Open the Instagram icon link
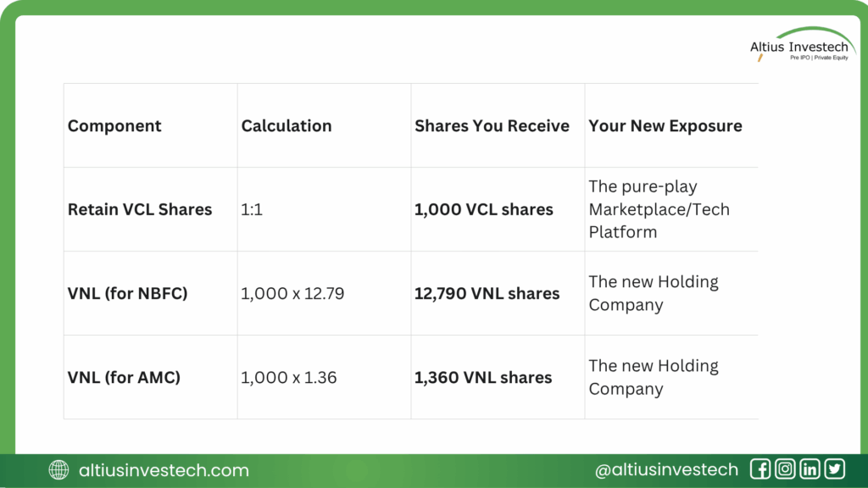This screenshot has width=868, height=488. point(785,469)
